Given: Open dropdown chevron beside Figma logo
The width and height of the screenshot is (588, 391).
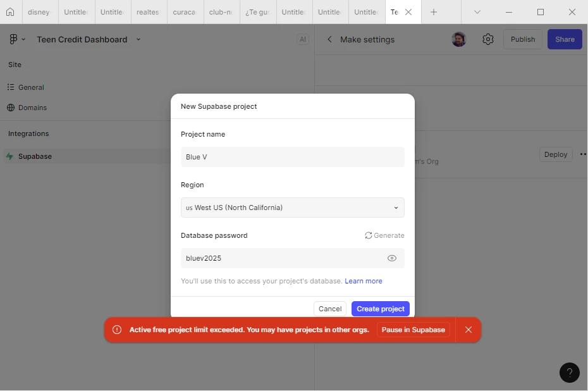Looking at the screenshot, I should coord(23,39).
